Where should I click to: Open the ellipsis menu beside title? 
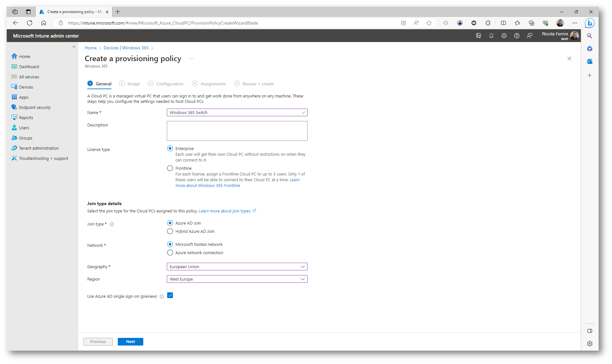click(x=191, y=59)
